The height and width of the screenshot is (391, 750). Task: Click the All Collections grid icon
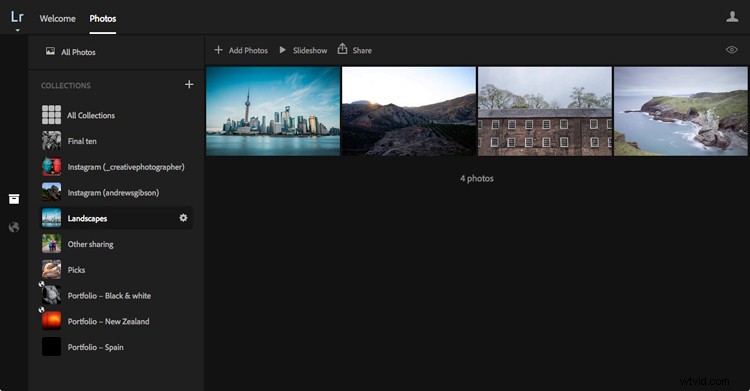51,115
